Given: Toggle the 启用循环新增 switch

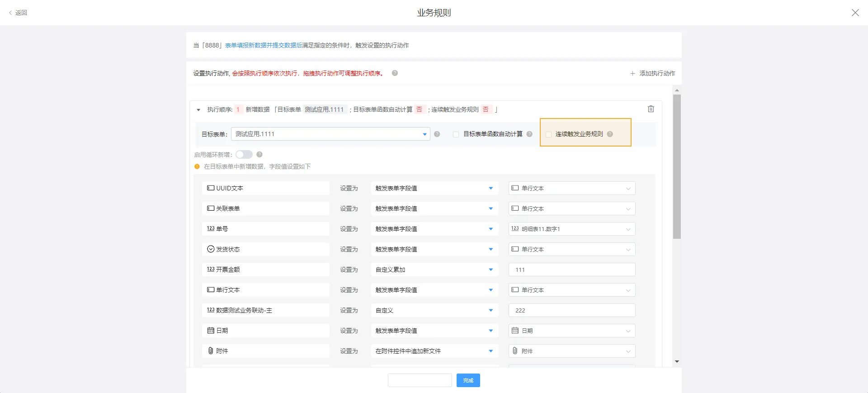Looking at the screenshot, I should click(244, 155).
